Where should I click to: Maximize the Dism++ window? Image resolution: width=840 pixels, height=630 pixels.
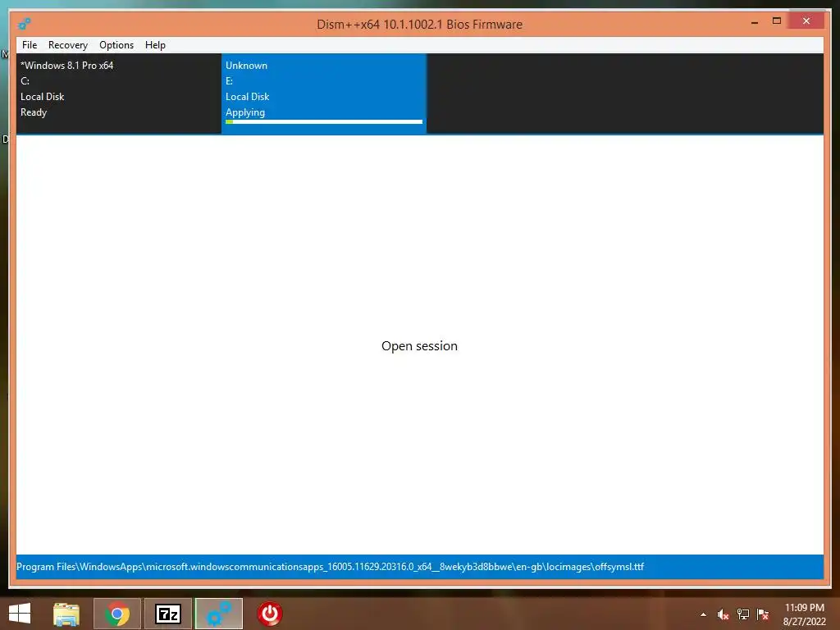coord(777,21)
